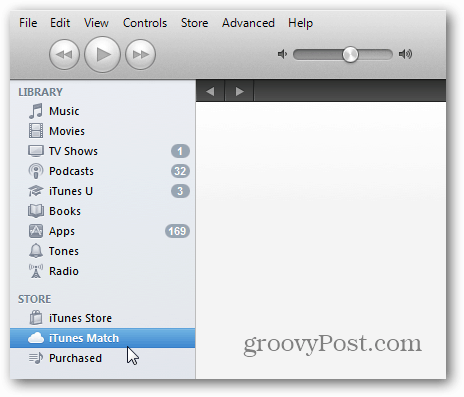Click the Movies film strip icon
464x397 pixels.
point(36,131)
